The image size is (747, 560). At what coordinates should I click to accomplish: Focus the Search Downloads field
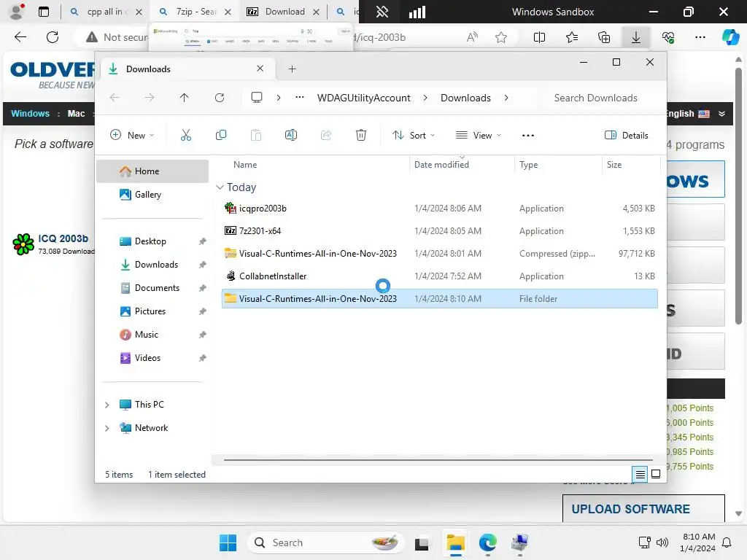coord(601,98)
